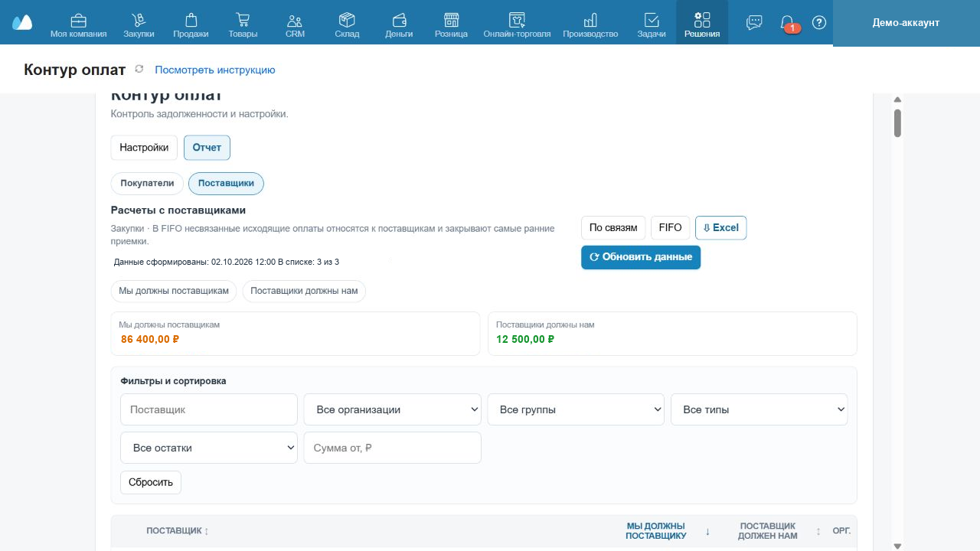Switch to Настройки tab
The image size is (980, 551).
[144, 148]
